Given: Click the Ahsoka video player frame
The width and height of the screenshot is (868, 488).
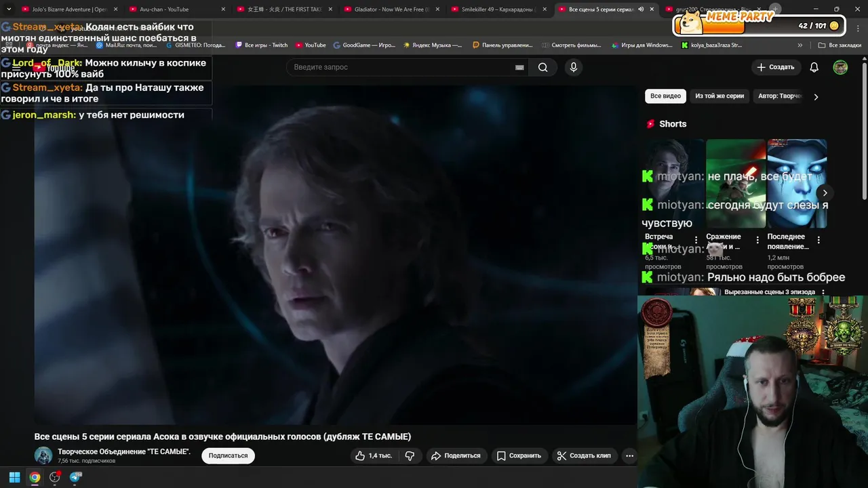Looking at the screenshot, I should click(336, 255).
